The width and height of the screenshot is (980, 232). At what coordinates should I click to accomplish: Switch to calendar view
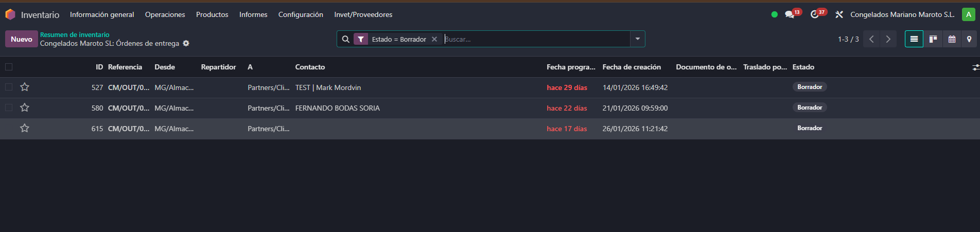pos(952,39)
